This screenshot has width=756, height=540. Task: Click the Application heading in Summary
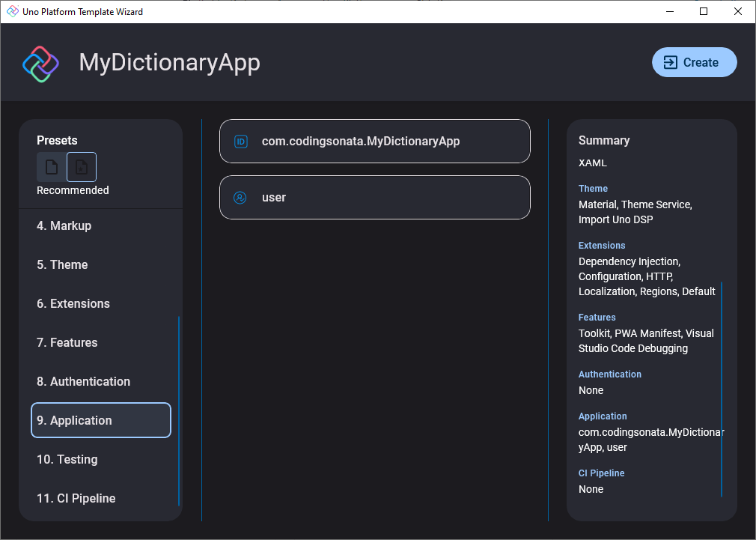(x=603, y=416)
